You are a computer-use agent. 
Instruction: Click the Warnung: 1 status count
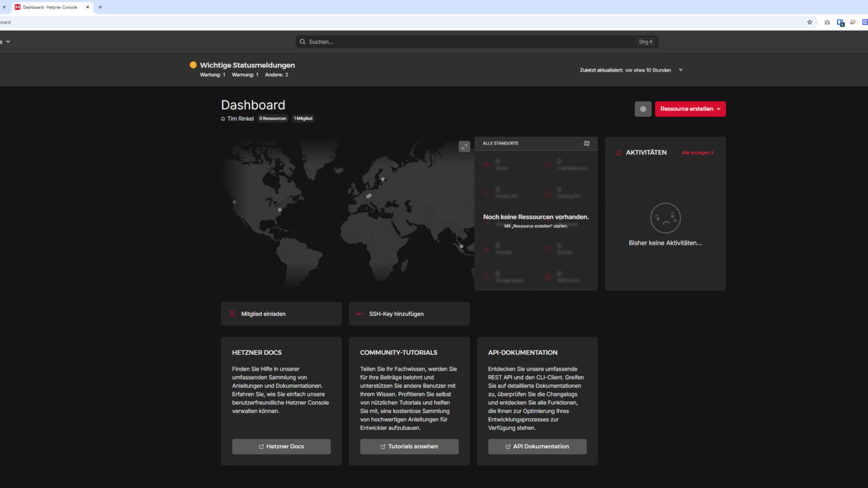245,75
